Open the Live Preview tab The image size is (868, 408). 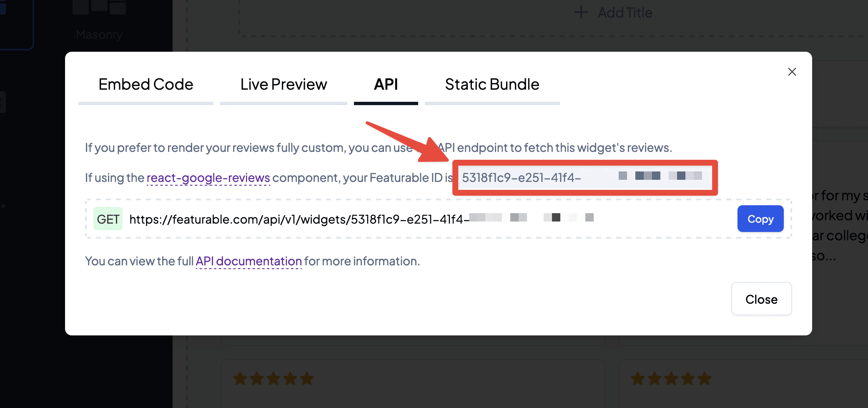(283, 84)
